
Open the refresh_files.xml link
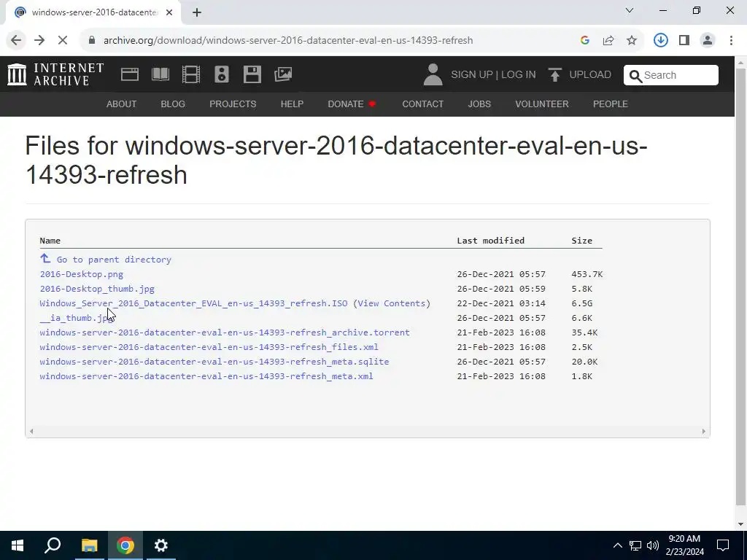(x=209, y=347)
